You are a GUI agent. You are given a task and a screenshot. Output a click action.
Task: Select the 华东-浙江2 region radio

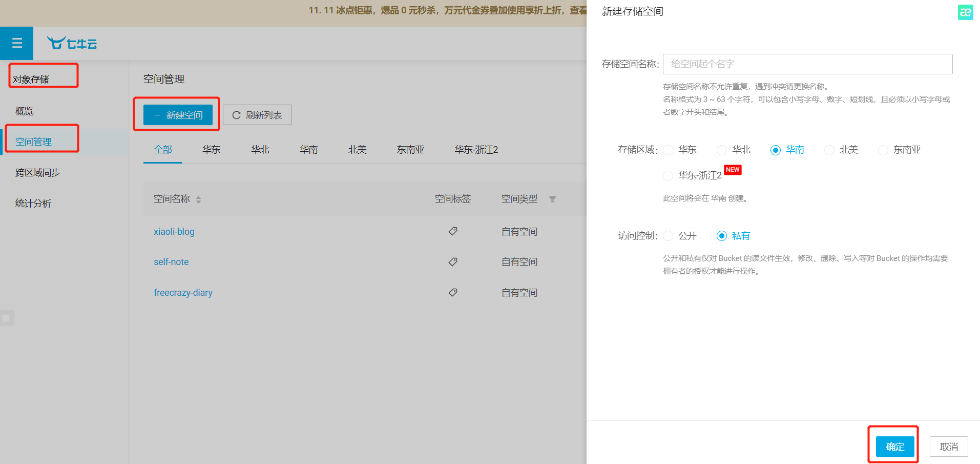coord(668,176)
